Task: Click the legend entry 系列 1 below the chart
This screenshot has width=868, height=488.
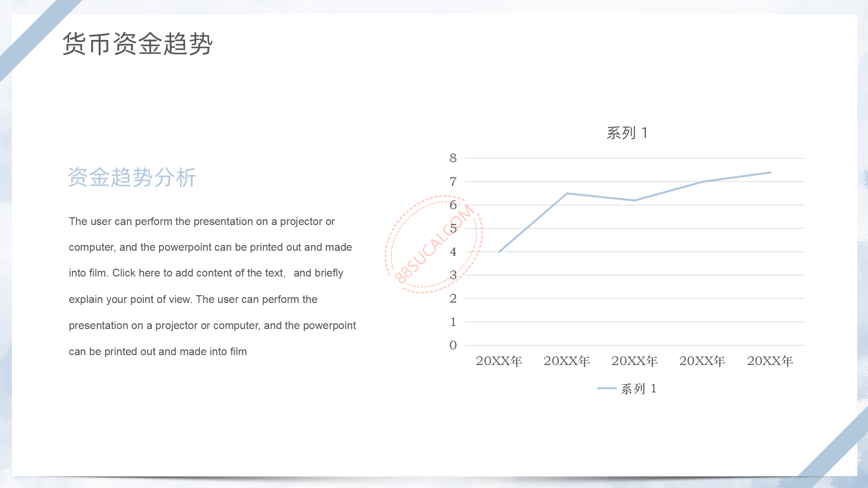Action: pos(627,388)
